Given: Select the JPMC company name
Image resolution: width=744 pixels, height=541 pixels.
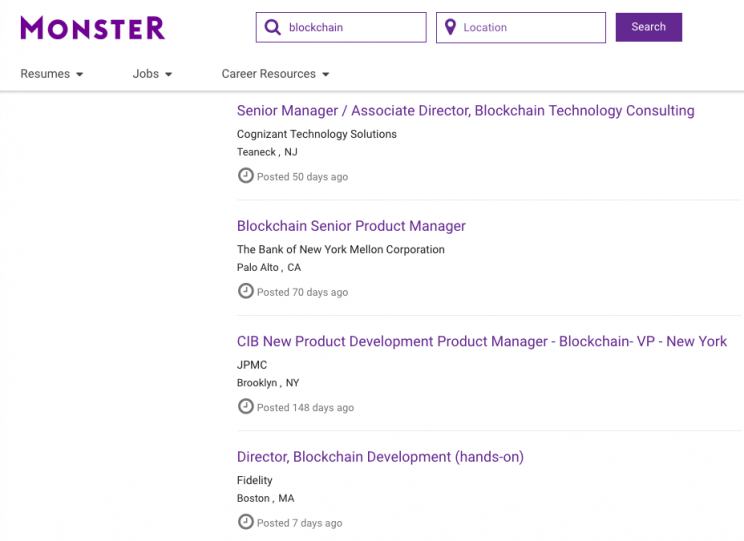Looking at the screenshot, I should 252,365.
